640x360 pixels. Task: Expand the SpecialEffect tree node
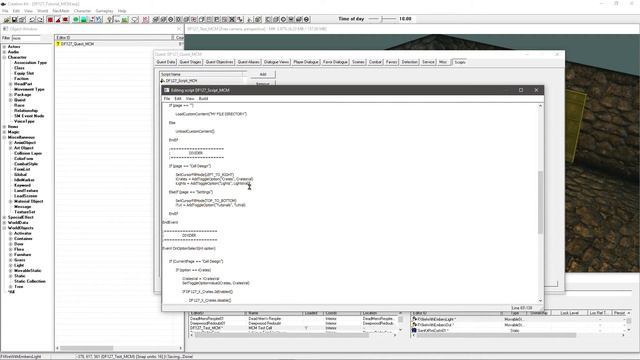click(4, 217)
